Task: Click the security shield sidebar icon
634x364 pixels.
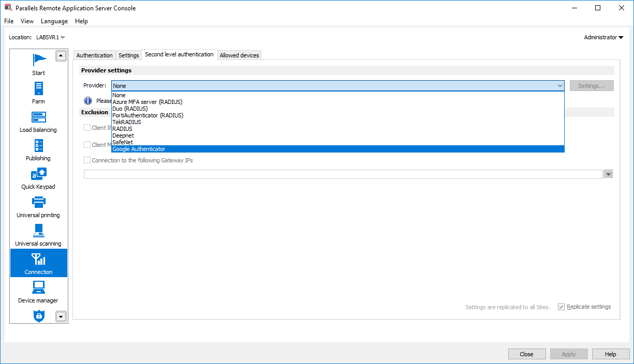Action: tap(39, 316)
